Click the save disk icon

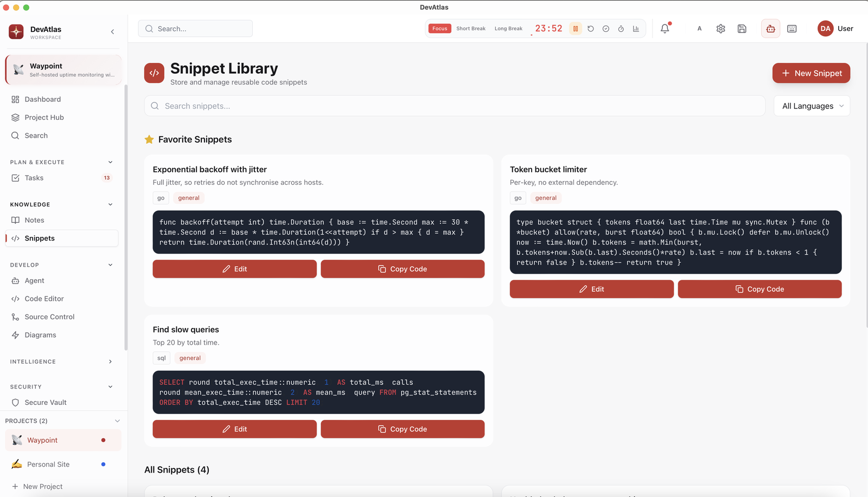coord(742,29)
